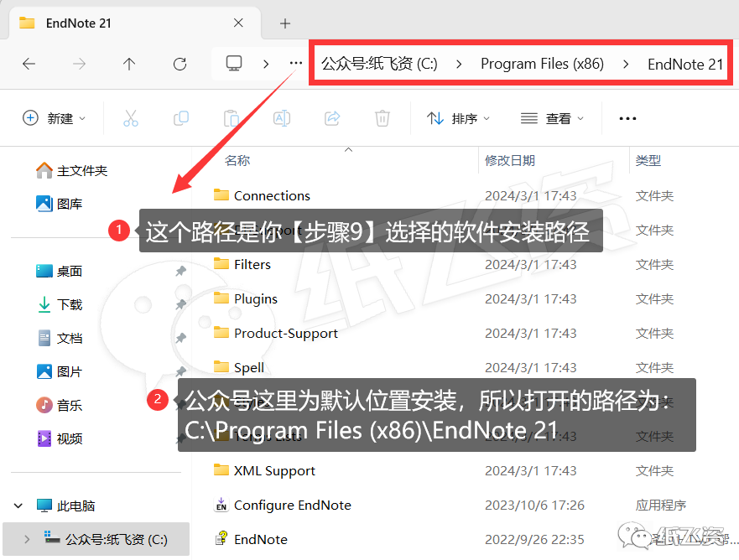Screen dimensions: 739x560
Task: Sort by 修改日期 column header
Action: click(x=509, y=161)
